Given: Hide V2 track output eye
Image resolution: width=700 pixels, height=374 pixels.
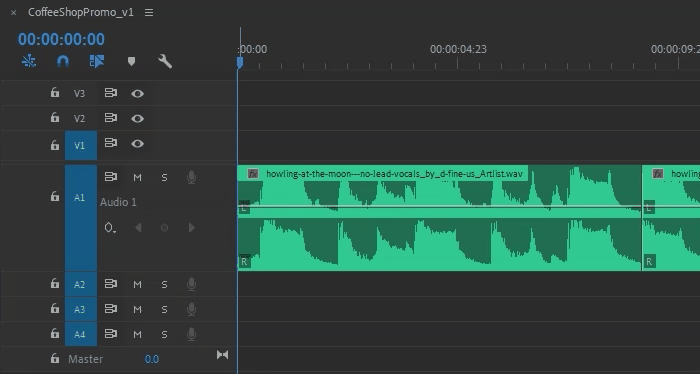Looking at the screenshot, I should click(x=138, y=118).
